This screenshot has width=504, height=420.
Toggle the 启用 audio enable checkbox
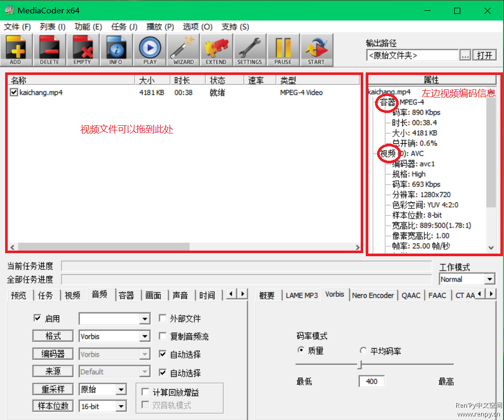coord(38,318)
